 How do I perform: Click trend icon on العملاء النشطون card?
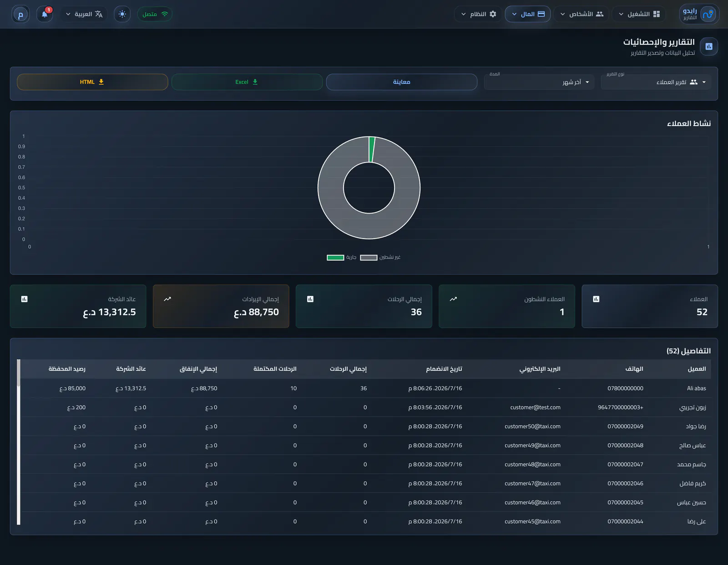[453, 299]
